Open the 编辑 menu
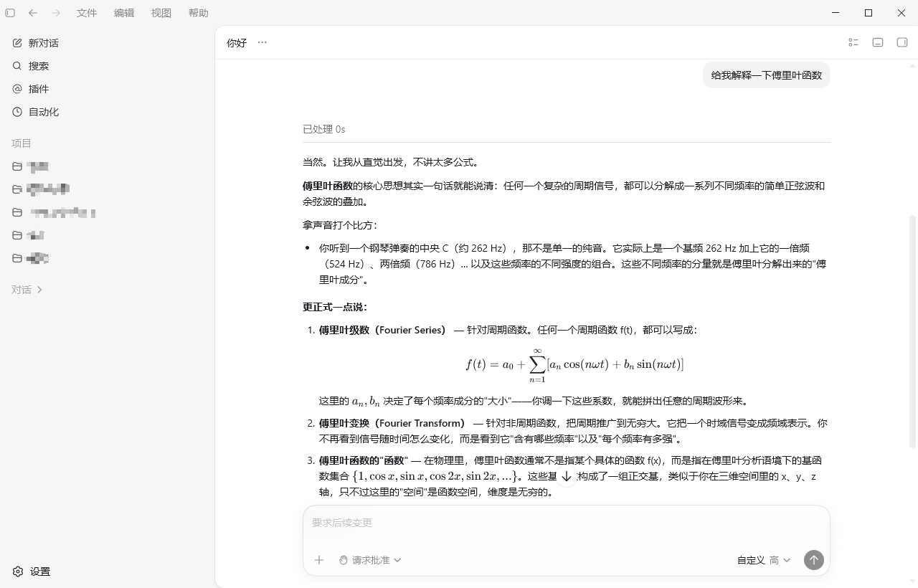This screenshot has width=918, height=588. 124,13
